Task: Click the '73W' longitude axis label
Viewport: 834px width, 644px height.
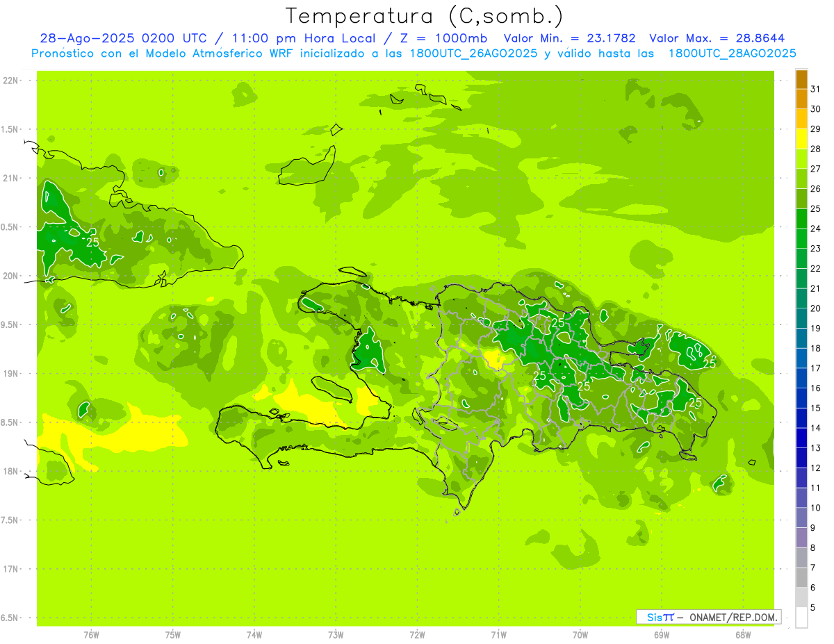Action: pyautogui.click(x=336, y=635)
